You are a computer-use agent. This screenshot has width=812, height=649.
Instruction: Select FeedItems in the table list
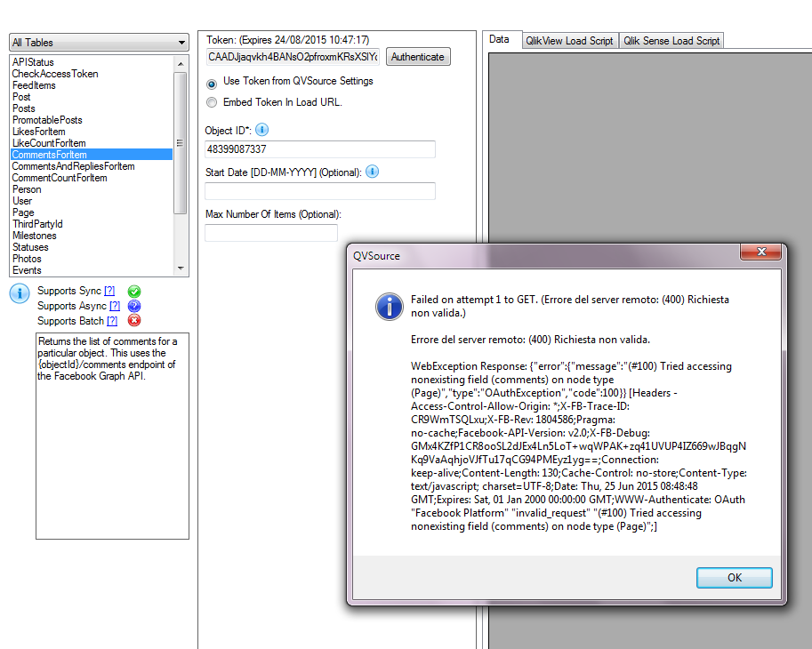point(92,85)
